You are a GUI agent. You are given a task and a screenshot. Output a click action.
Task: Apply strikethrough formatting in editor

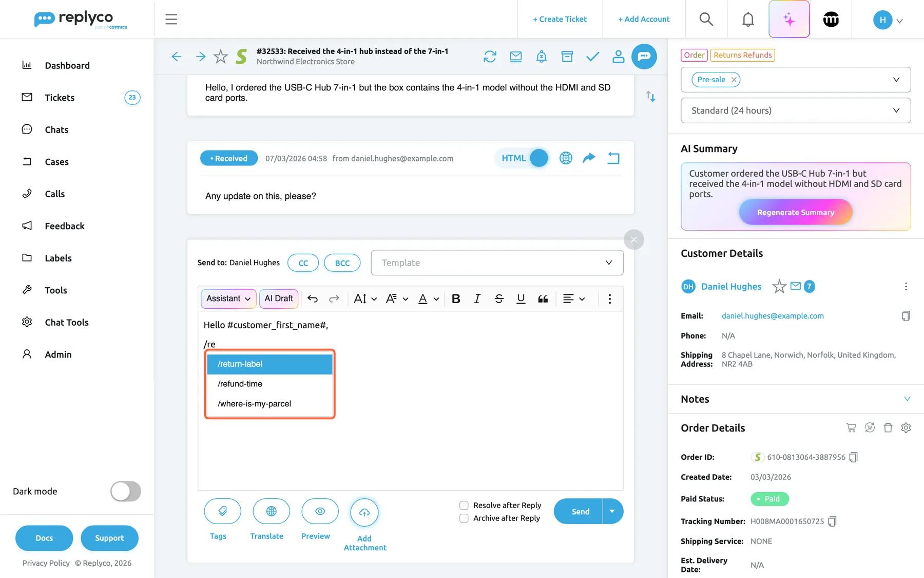498,299
